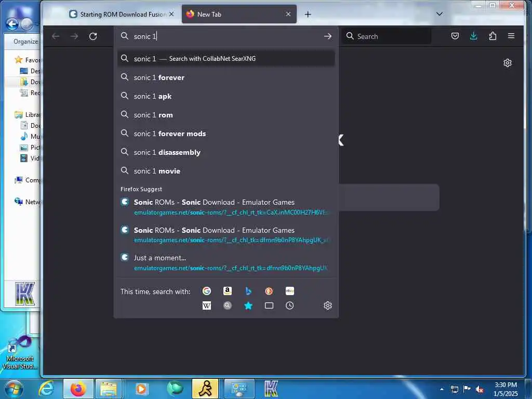Click the K thumbnail in Explorer's details pane
This screenshot has height=399, width=532.
click(x=25, y=294)
